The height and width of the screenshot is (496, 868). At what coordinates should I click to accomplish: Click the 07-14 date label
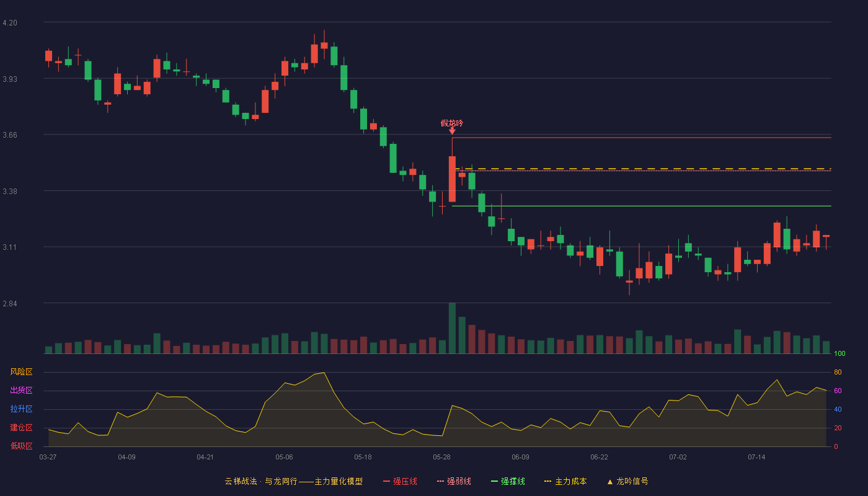[756, 457]
